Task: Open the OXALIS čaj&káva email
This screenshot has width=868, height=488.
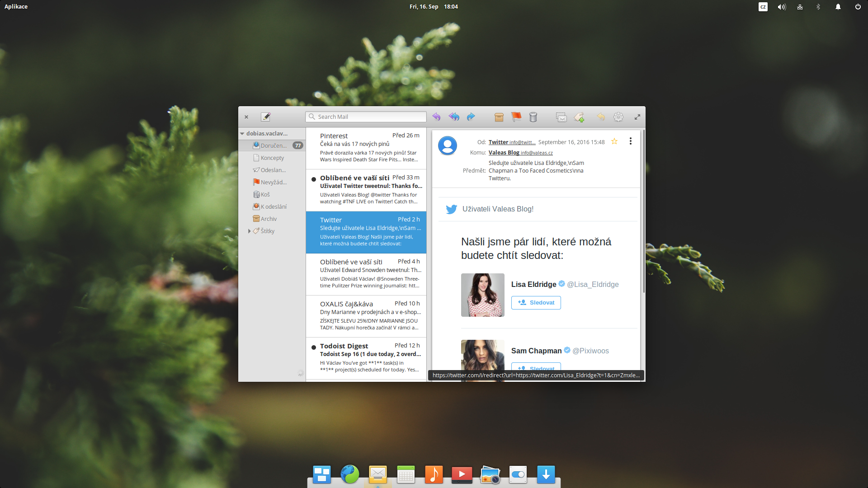Action: [x=366, y=316]
